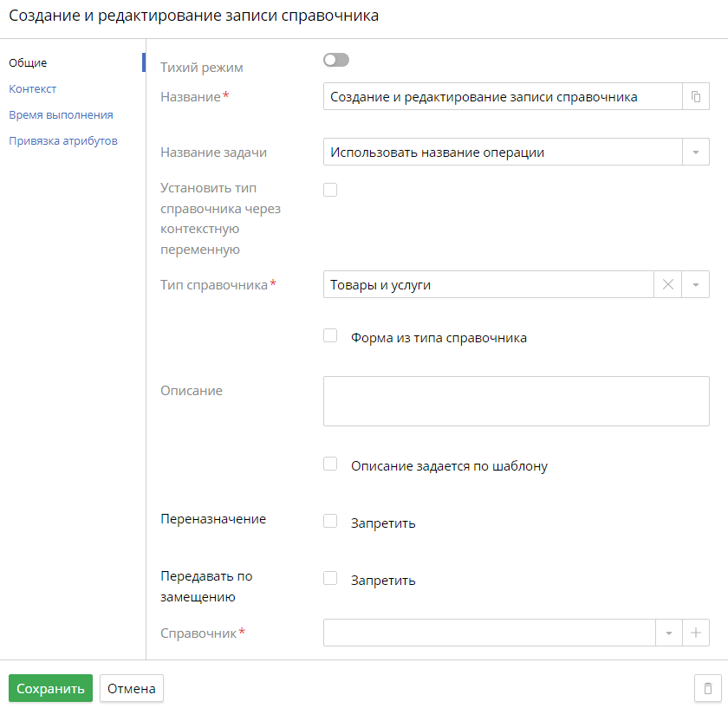
Task: Click the plus icon beside Справочник field
Action: tap(695, 633)
